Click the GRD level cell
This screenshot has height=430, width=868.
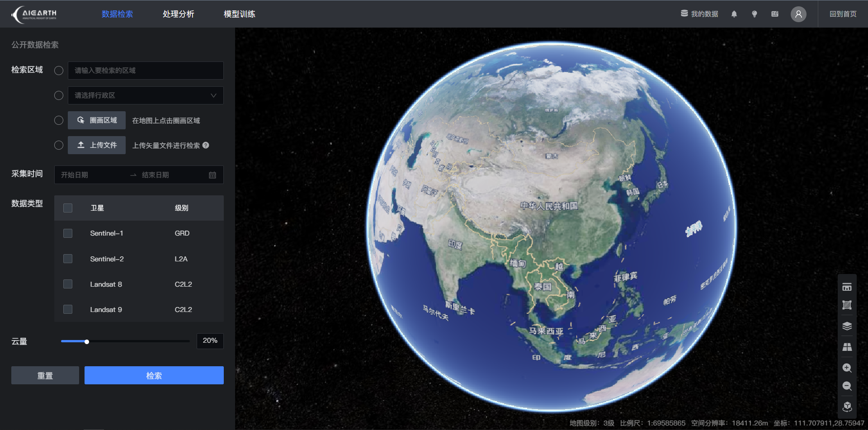(182, 233)
